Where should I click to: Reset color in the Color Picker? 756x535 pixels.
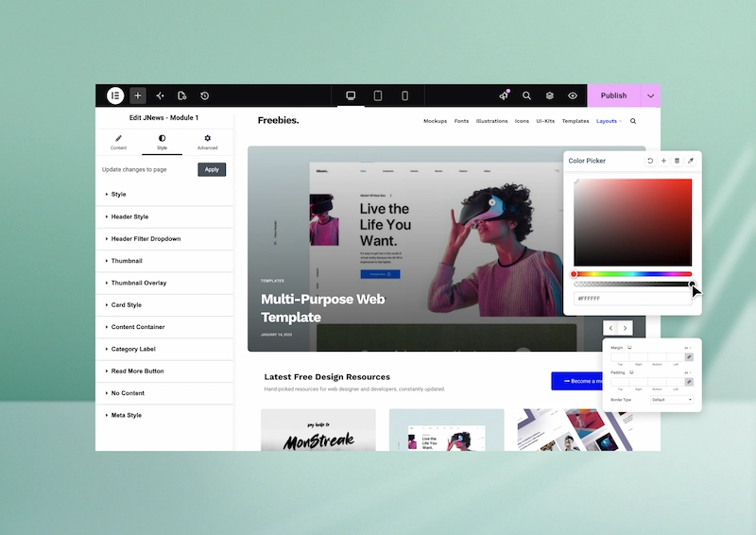click(x=650, y=161)
